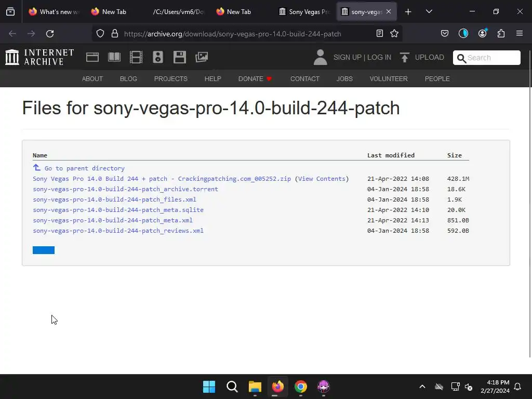Switch to the C:/Users/vm6 file tab
The height and width of the screenshot is (399, 532).
[x=179, y=12]
